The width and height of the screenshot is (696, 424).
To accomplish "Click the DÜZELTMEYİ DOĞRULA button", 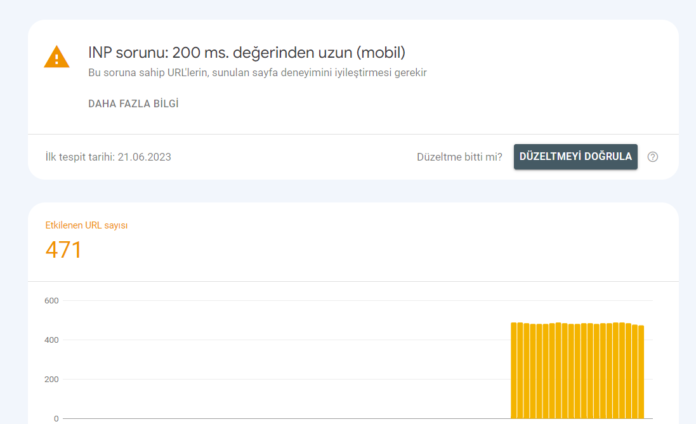I will [576, 157].
